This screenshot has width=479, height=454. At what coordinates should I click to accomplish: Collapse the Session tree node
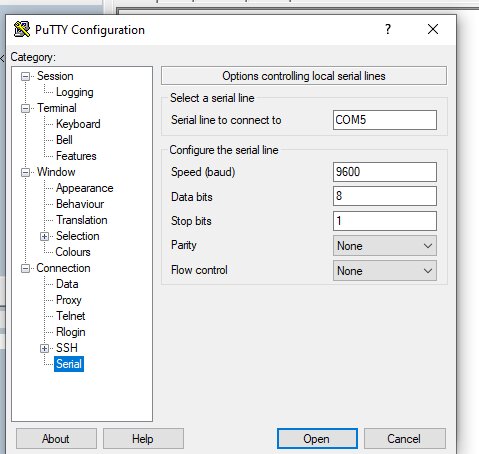point(25,76)
